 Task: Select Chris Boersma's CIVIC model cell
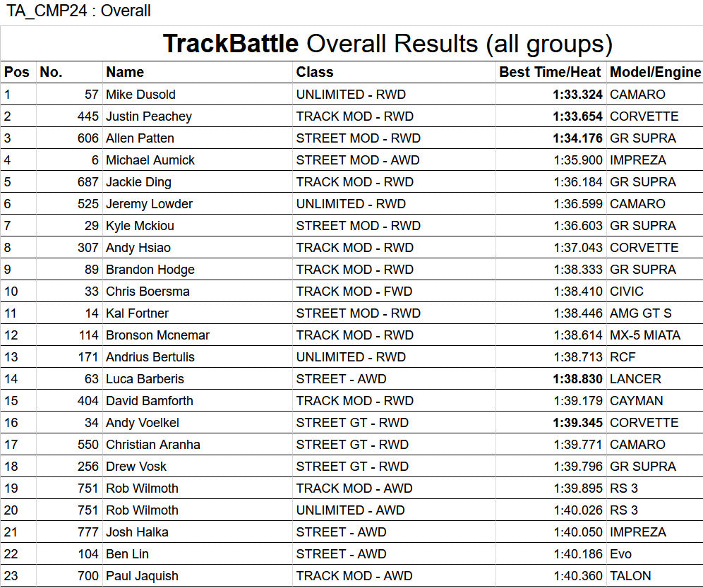tap(627, 292)
